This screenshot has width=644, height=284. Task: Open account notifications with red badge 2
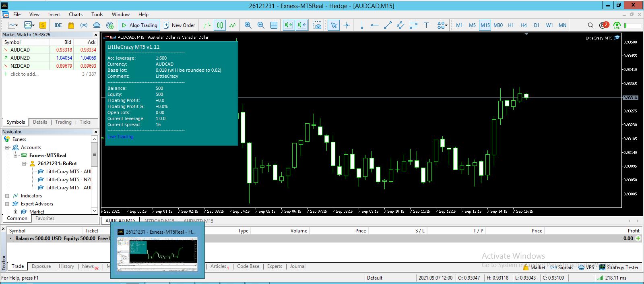pyautogui.click(x=604, y=25)
